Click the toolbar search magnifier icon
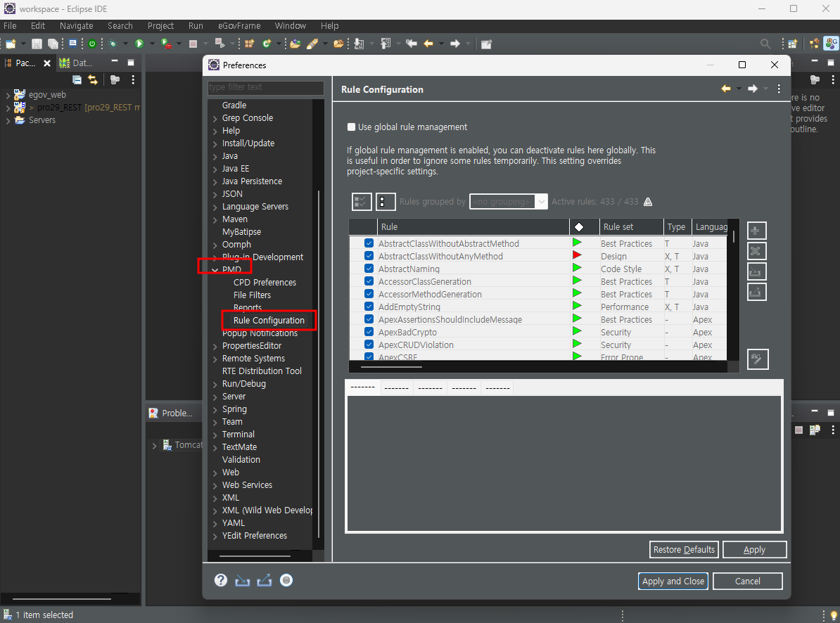Screen dimensions: 840x623 point(765,44)
